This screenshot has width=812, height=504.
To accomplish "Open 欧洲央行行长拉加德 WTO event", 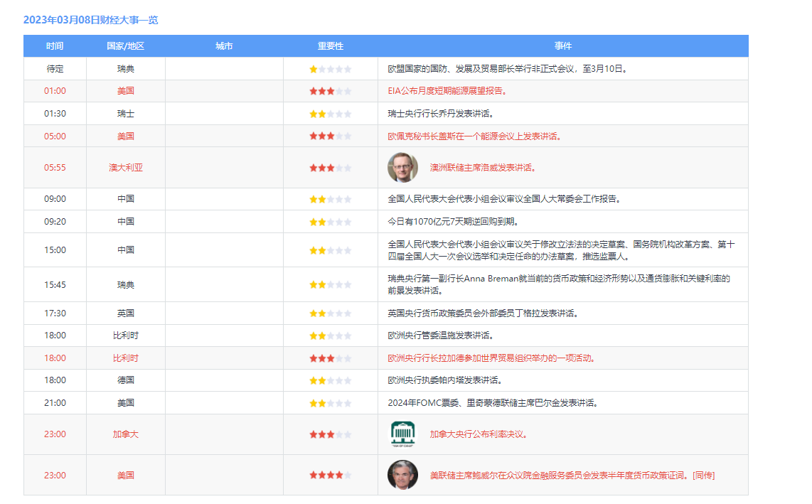I will [x=491, y=358].
